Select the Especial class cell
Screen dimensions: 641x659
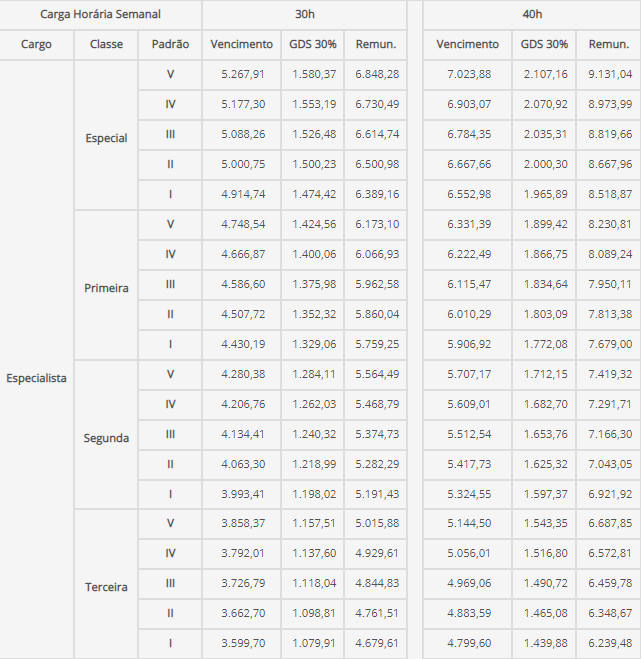coord(106,138)
